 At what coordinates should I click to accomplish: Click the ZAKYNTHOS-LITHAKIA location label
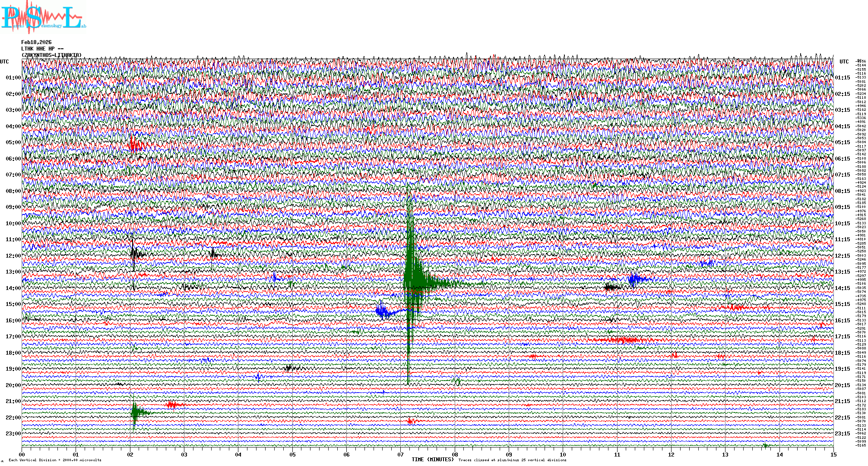point(51,55)
